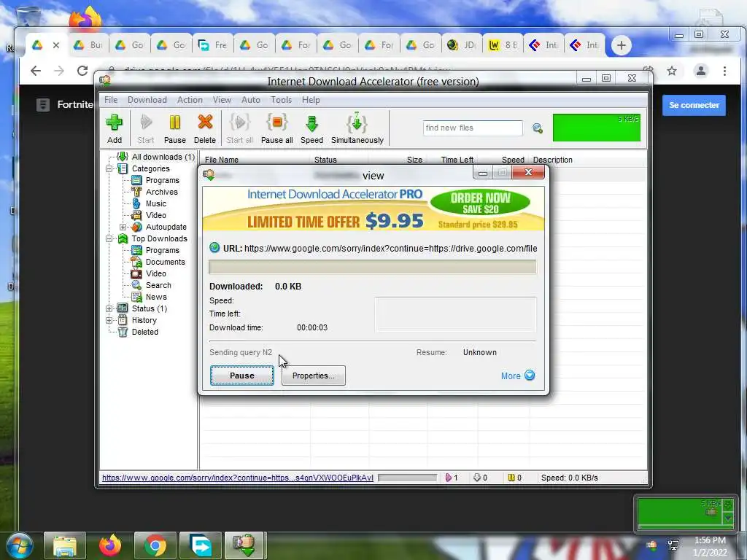Click the status bar progress indicator
747x560 pixels.
407,478
